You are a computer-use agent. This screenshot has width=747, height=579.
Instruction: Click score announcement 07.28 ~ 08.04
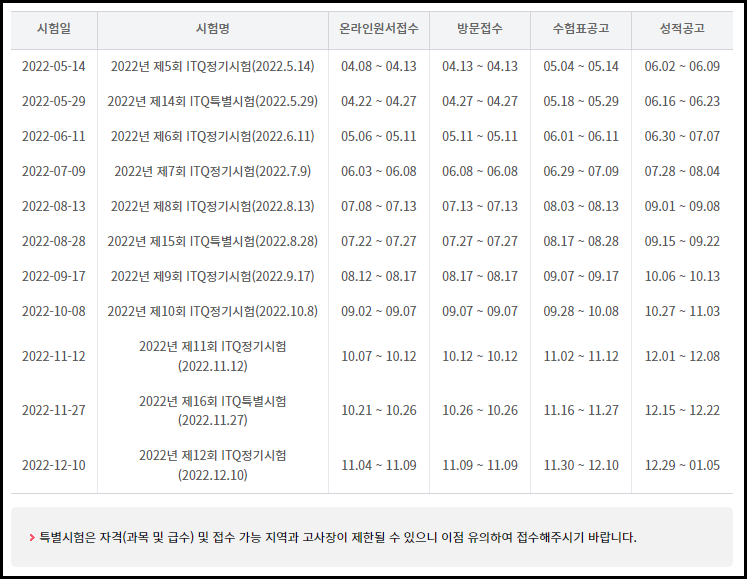pyautogui.click(x=682, y=171)
